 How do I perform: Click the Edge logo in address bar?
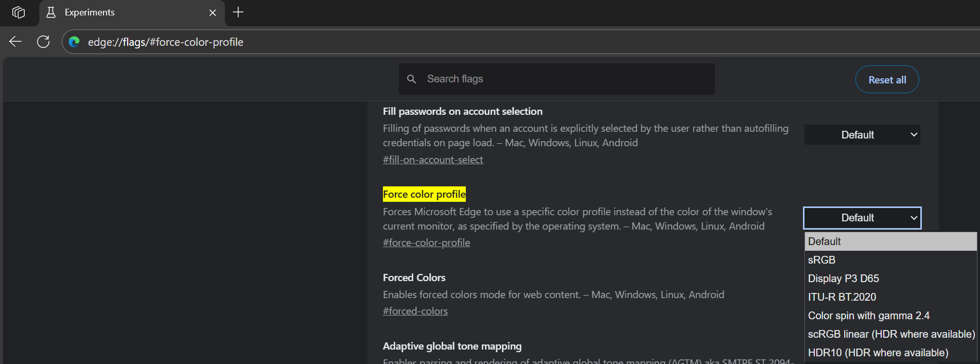75,42
